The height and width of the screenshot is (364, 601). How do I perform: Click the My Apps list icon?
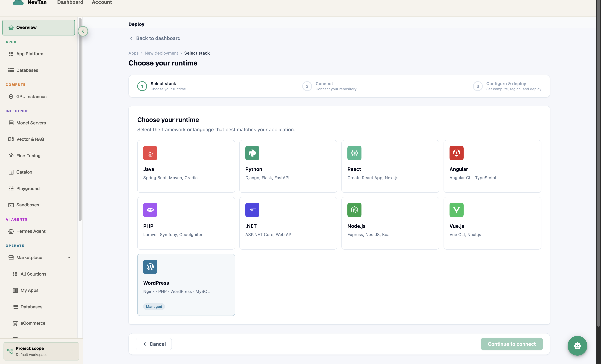click(x=15, y=290)
